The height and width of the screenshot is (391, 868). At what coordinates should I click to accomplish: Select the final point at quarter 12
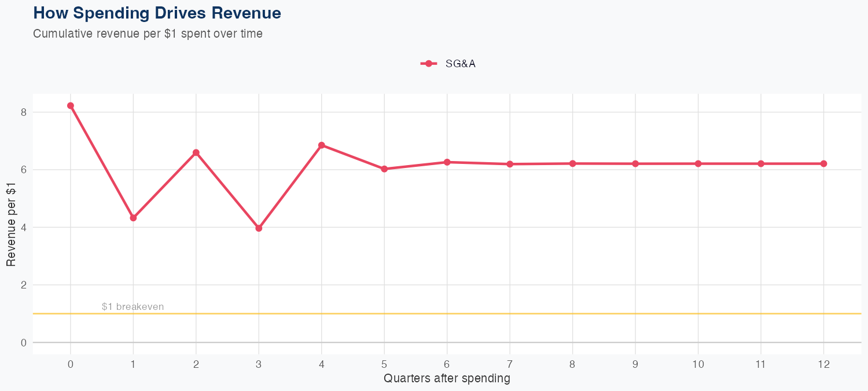pos(823,164)
